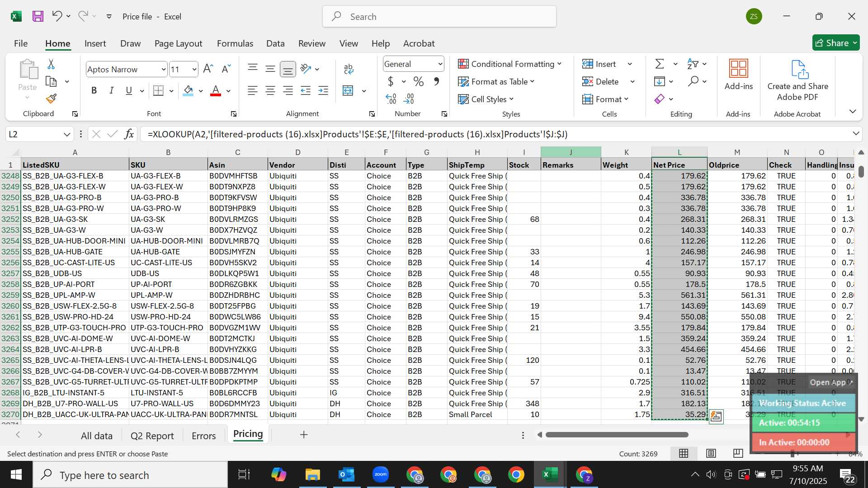Activate the Format Painter brush
Viewport: 868px width, 488px height.
[51, 99]
